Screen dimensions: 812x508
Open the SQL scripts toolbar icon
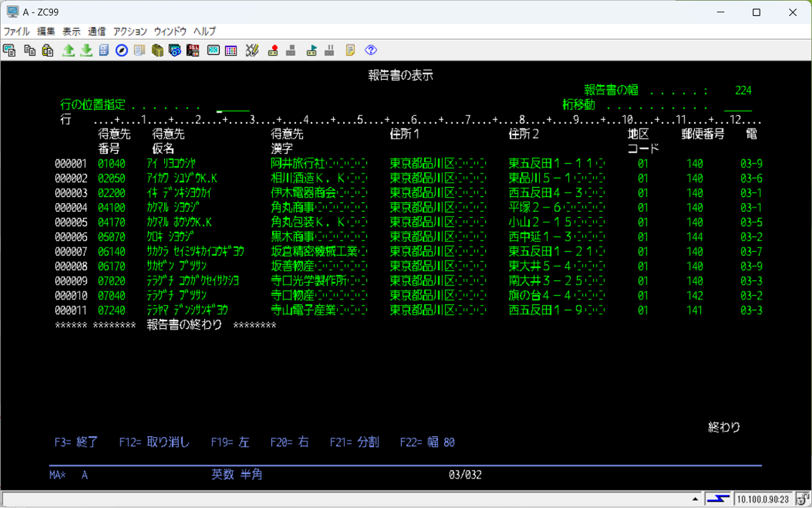click(x=193, y=50)
